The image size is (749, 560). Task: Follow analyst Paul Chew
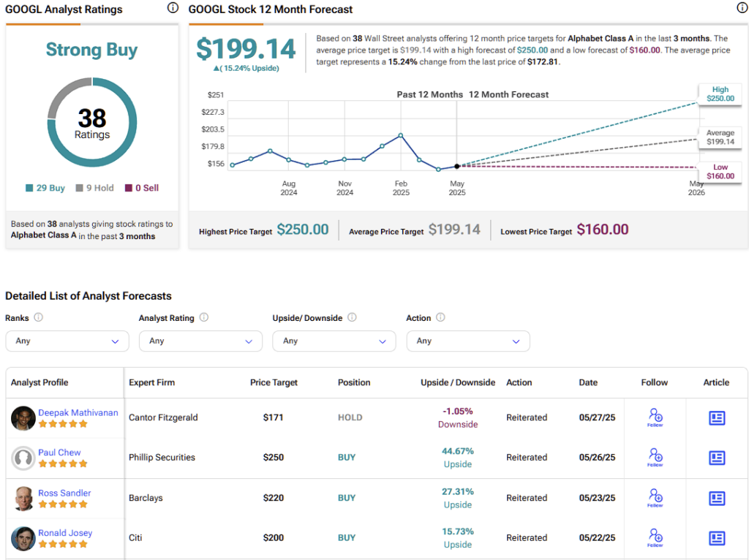tap(655, 458)
